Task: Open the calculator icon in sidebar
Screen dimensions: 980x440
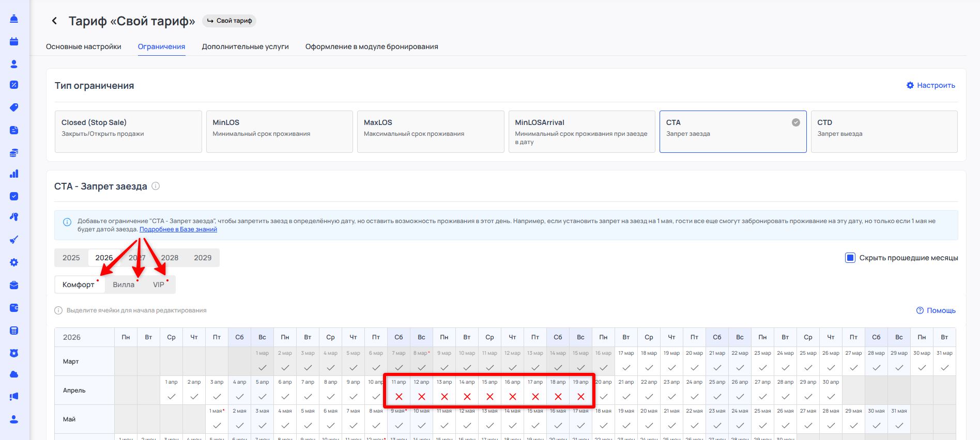Action: (14, 331)
